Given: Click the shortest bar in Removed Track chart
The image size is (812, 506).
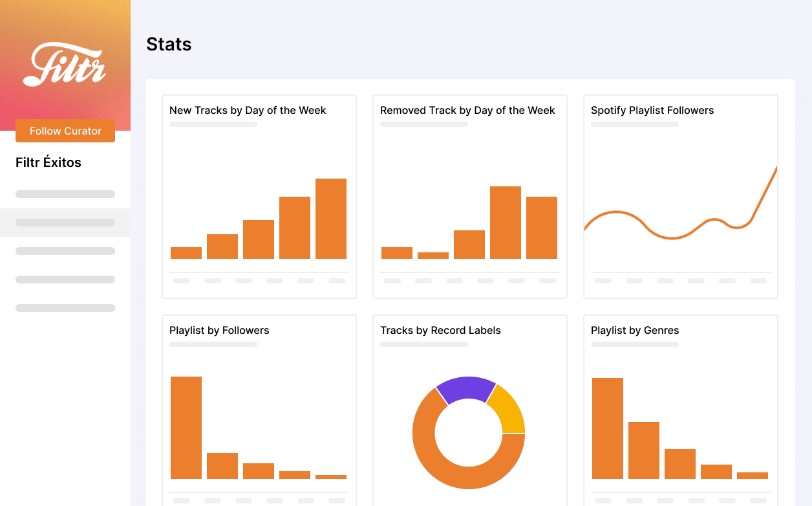Looking at the screenshot, I should click(433, 256).
